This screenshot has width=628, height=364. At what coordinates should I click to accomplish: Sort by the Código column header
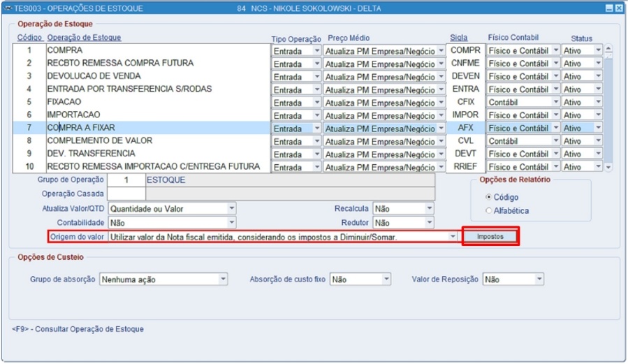coord(29,37)
